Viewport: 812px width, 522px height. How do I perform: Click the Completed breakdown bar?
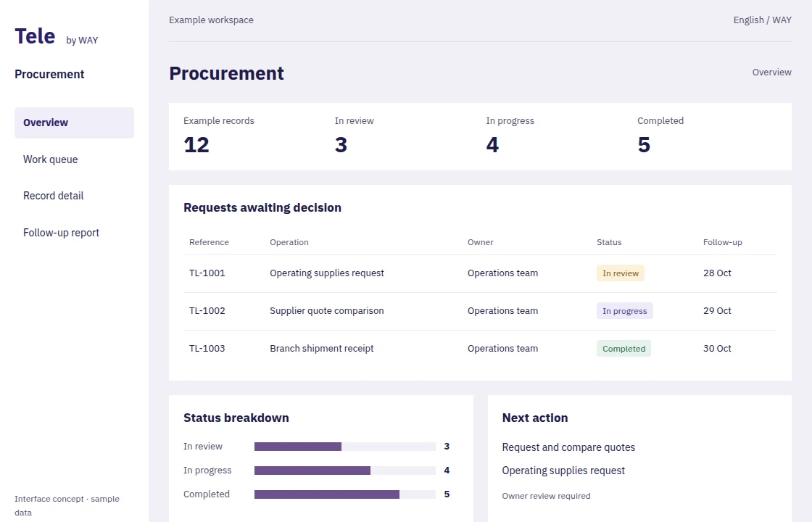pyautogui.click(x=345, y=494)
